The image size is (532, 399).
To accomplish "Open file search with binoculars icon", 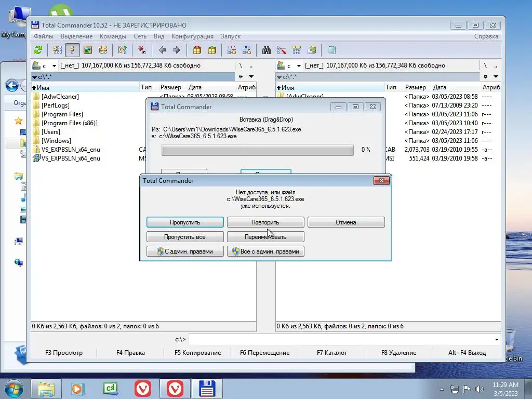I will [x=267, y=50].
